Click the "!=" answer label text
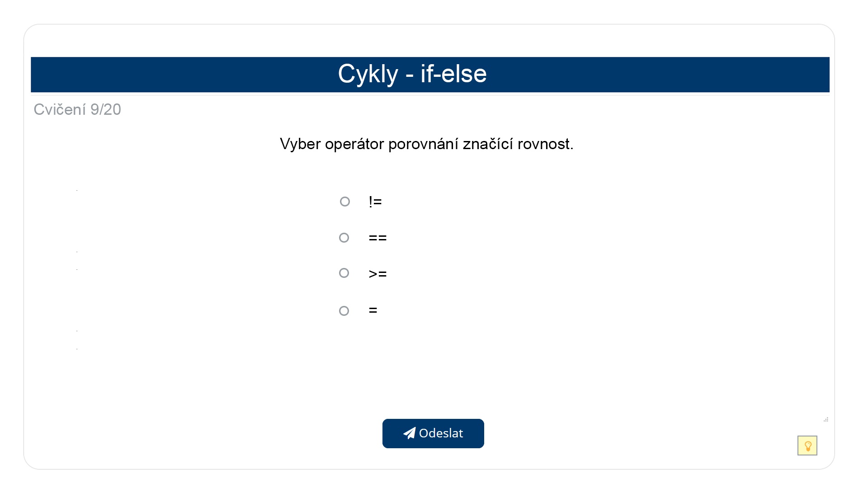This screenshot has height=488, width=868. (375, 202)
